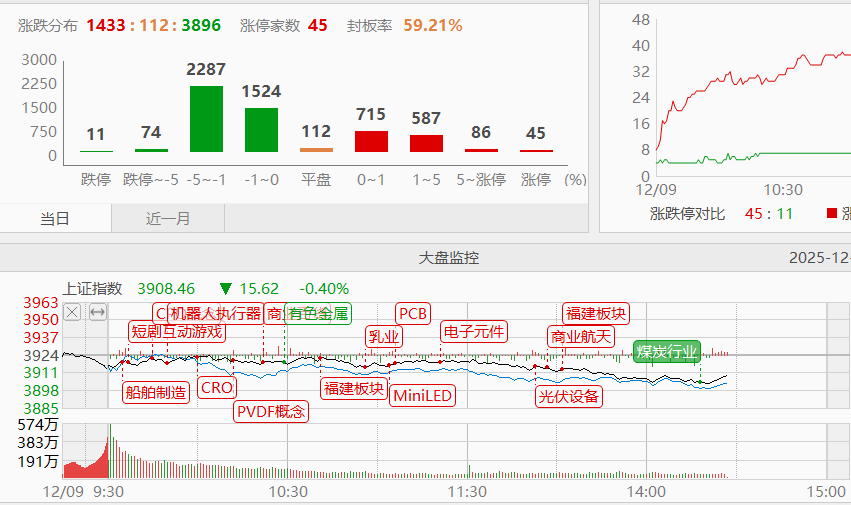The image size is (851, 505).
Task: Click the PCB sector tag
Action: click(x=412, y=313)
